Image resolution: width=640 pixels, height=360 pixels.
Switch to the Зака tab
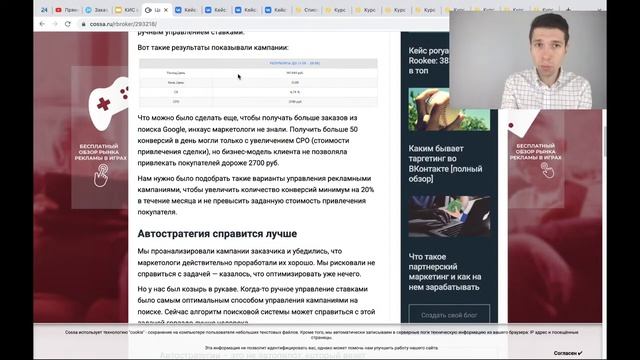[97, 10]
